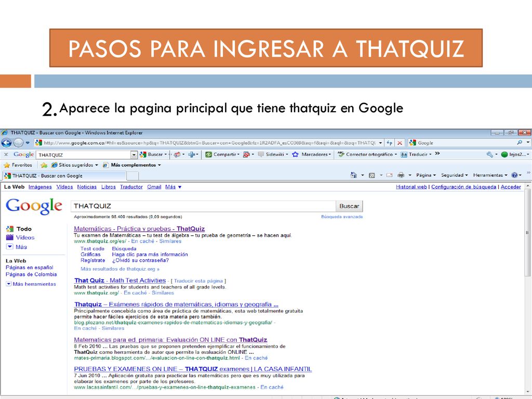Choose Páginas de Colombia filter
Viewport: 532px width, 399px height.
pyautogui.click(x=31, y=274)
